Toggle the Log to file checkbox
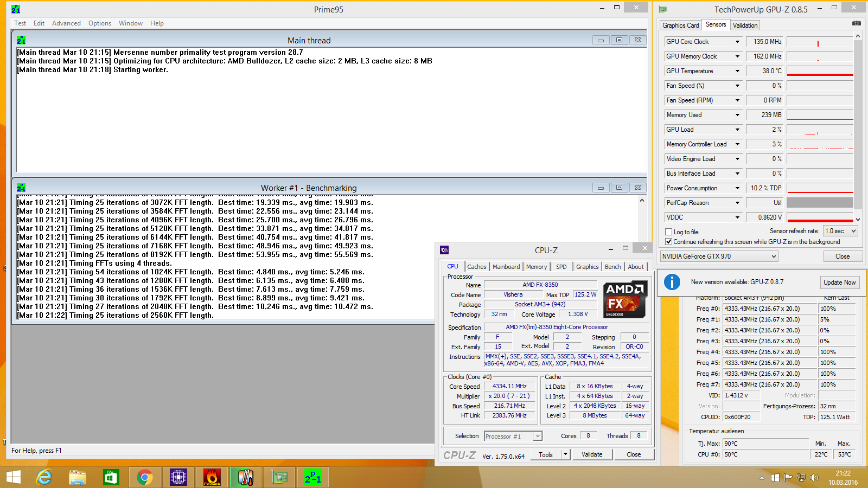The height and width of the screenshot is (488, 868). click(669, 232)
